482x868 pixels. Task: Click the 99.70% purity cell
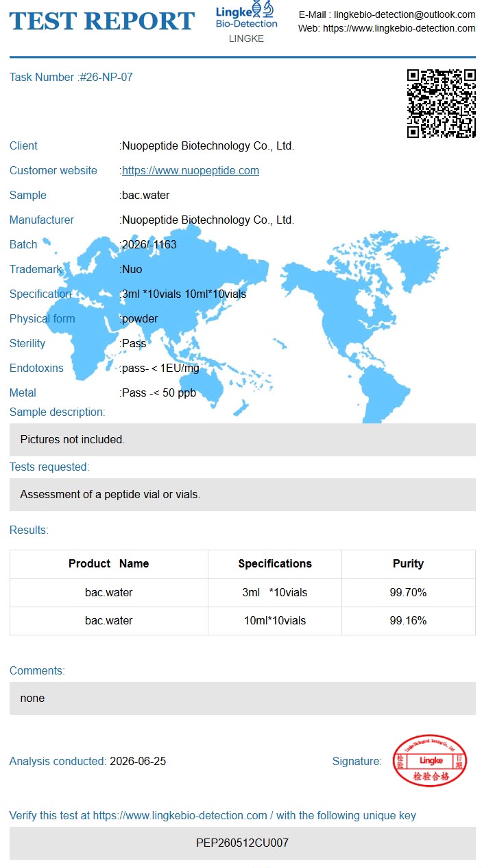pos(409,593)
